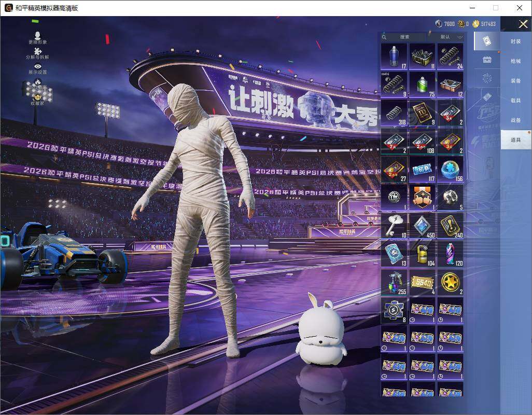Click the middle currency showing 0
Image resolution: width=532 pixels, height=415 pixels.
[x=464, y=24]
